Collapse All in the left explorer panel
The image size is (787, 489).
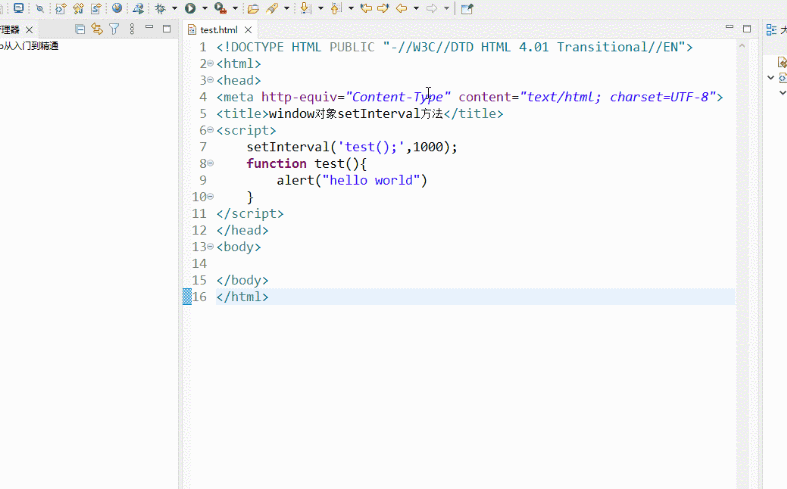80,29
